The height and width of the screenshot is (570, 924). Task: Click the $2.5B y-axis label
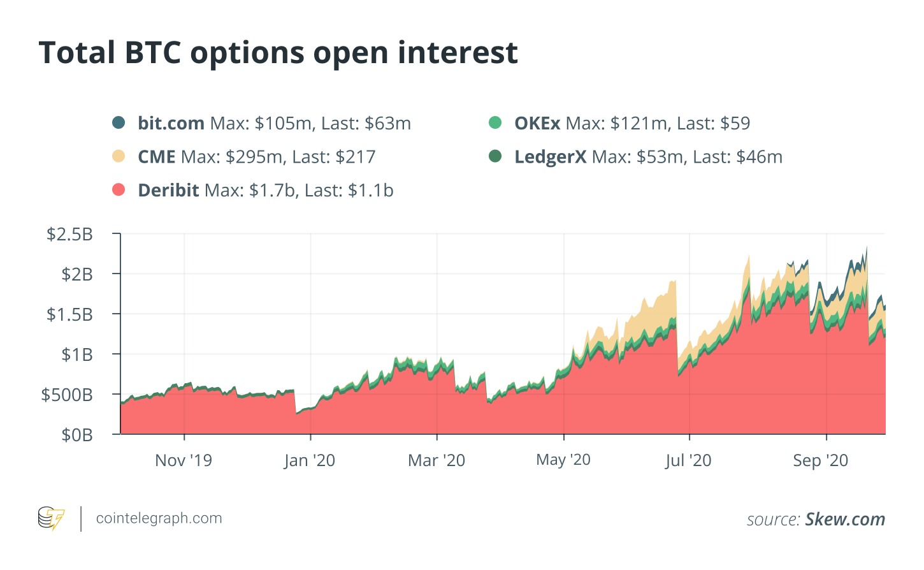[69, 234]
